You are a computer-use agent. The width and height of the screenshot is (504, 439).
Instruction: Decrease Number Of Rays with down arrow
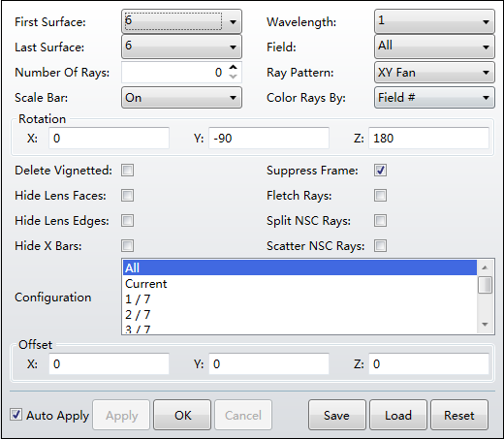point(233,77)
